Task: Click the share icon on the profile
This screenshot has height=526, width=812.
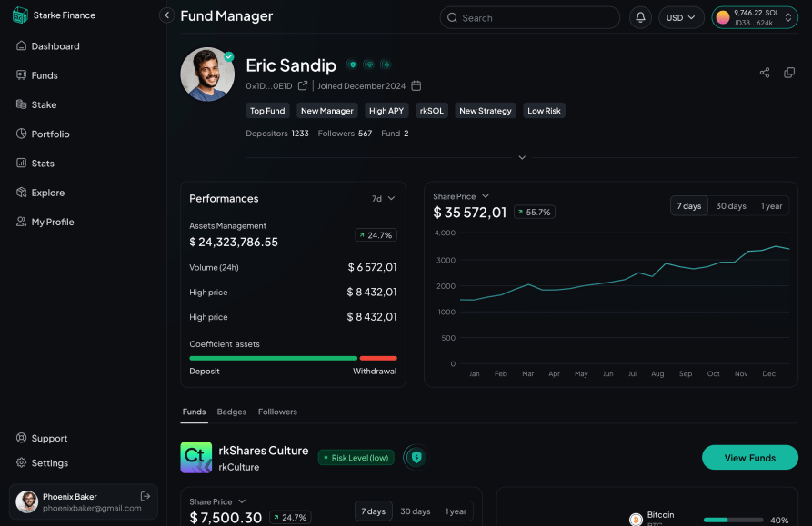Action: coord(765,73)
